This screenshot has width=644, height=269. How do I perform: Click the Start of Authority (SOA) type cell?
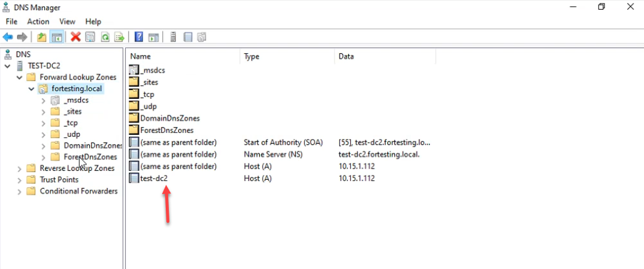(x=283, y=143)
